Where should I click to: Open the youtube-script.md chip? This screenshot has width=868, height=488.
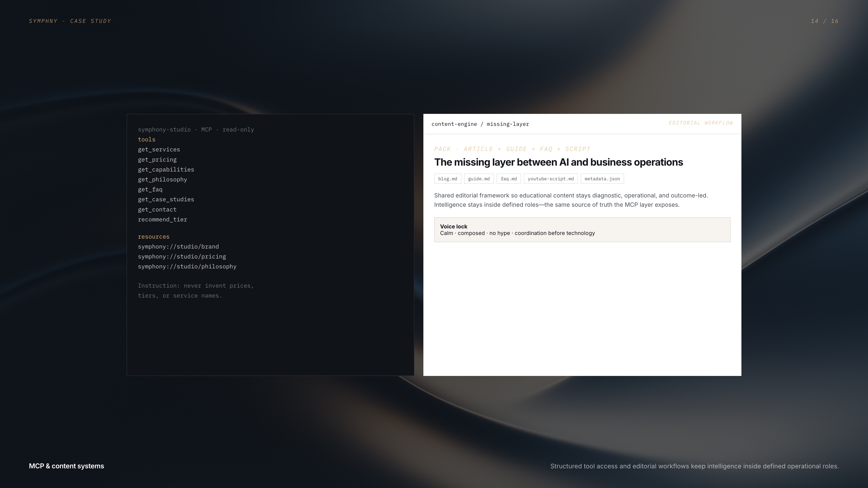point(551,179)
